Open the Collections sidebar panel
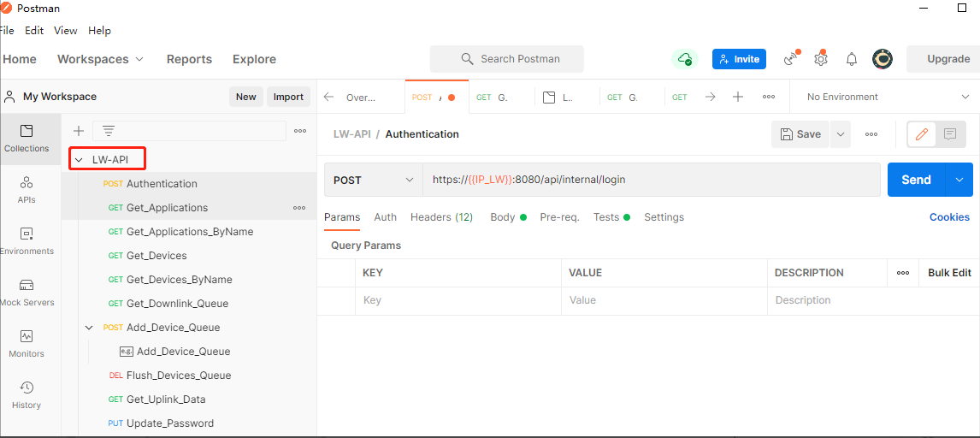The width and height of the screenshot is (980, 438). [27, 139]
